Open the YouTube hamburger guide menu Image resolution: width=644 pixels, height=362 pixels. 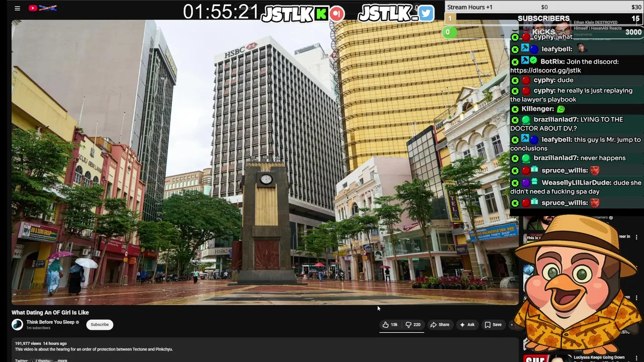click(x=17, y=8)
